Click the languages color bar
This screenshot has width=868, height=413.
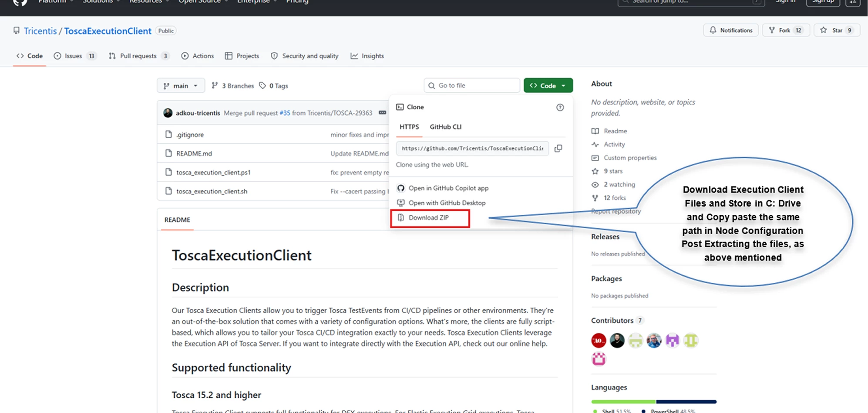tap(654, 402)
